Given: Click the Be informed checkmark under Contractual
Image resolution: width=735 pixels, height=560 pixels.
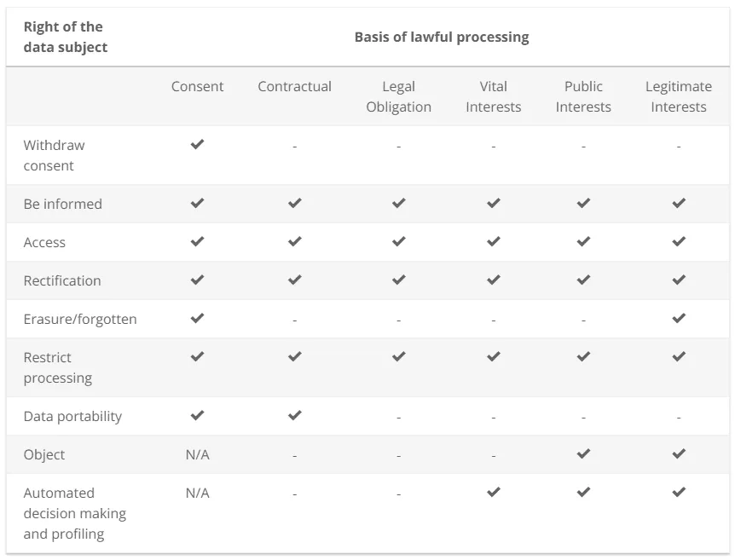Looking at the screenshot, I should (x=294, y=204).
